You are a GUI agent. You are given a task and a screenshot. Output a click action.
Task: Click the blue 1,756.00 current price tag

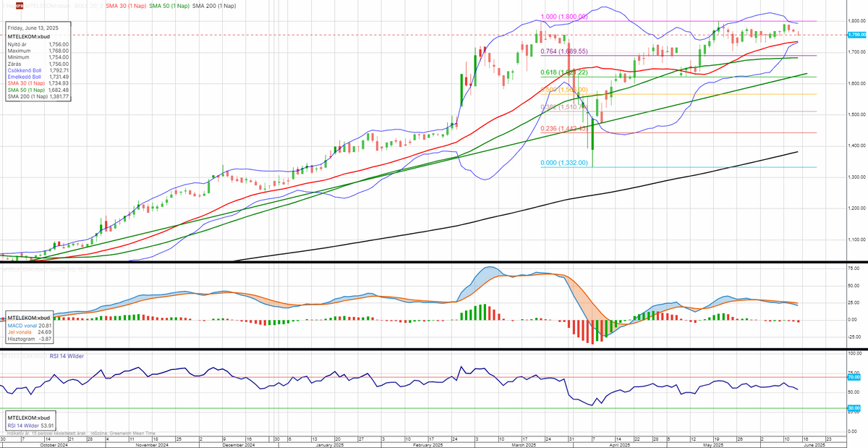tap(857, 35)
